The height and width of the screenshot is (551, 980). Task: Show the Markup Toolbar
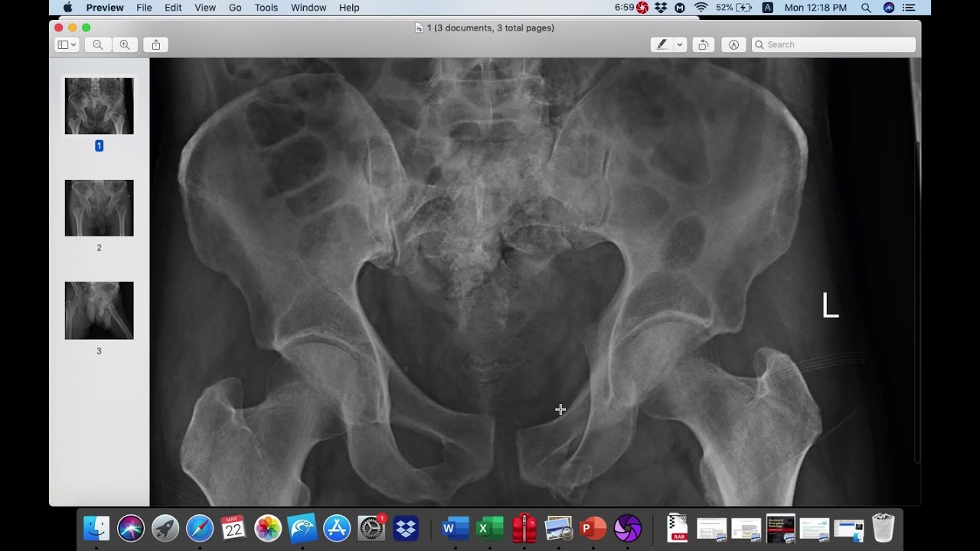[x=733, y=44]
